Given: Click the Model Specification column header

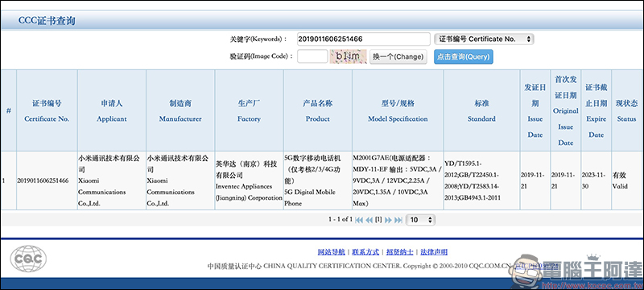Looking at the screenshot, I should point(398,110).
